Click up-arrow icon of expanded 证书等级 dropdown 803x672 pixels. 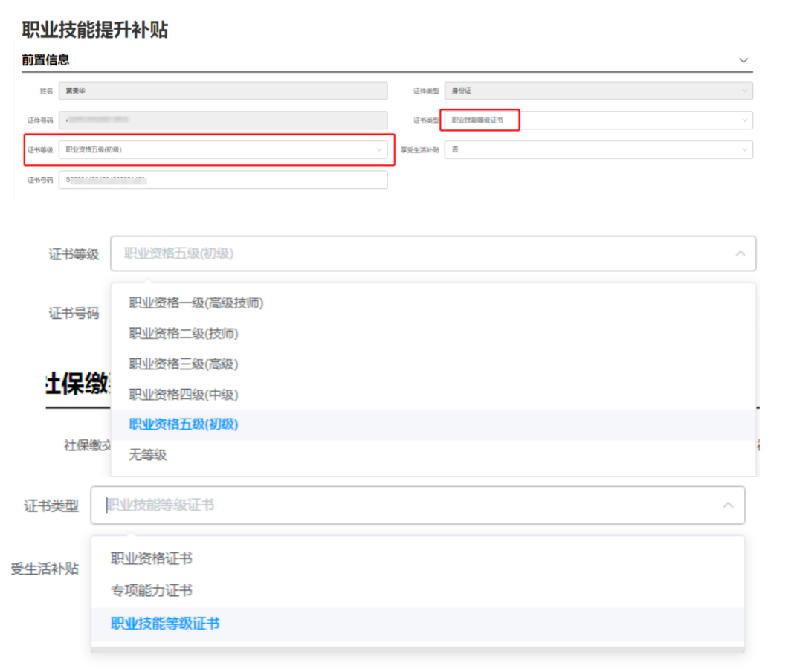coord(740,253)
